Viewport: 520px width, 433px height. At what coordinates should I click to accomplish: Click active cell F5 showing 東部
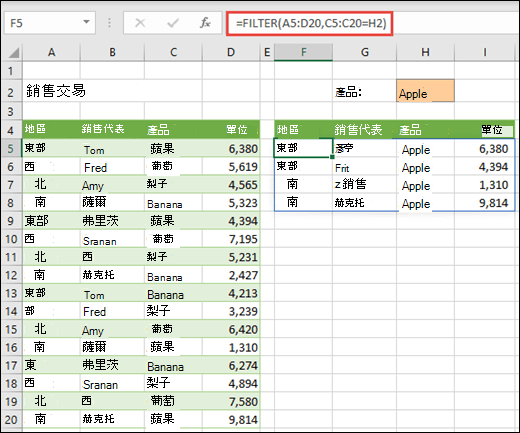coord(303,148)
